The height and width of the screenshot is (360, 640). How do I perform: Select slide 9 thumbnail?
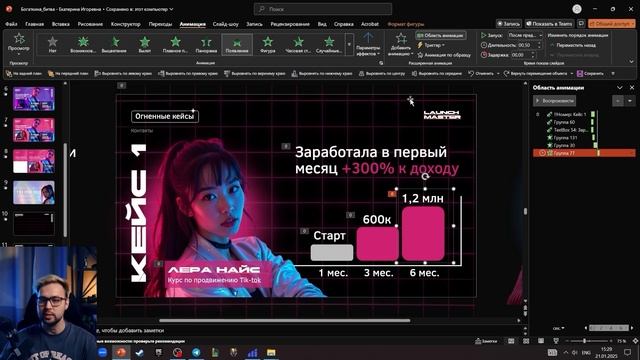pyautogui.click(x=33, y=192)
